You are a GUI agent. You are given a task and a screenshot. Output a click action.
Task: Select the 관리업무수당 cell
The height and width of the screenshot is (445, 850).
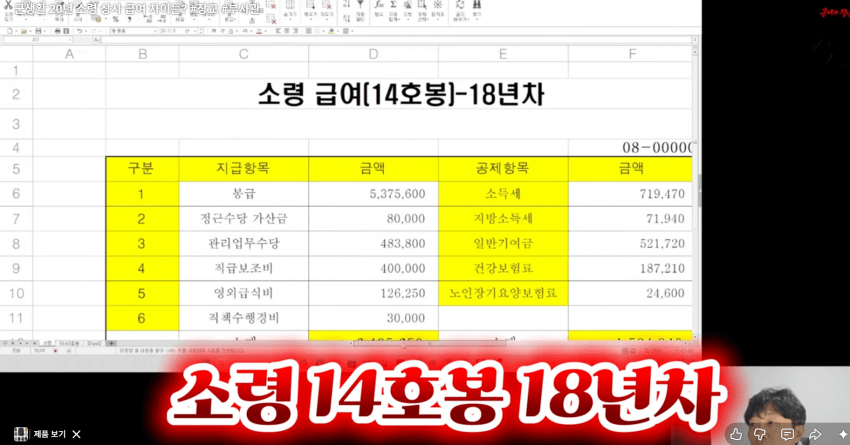pyautogui.click(x=243, y=243)
